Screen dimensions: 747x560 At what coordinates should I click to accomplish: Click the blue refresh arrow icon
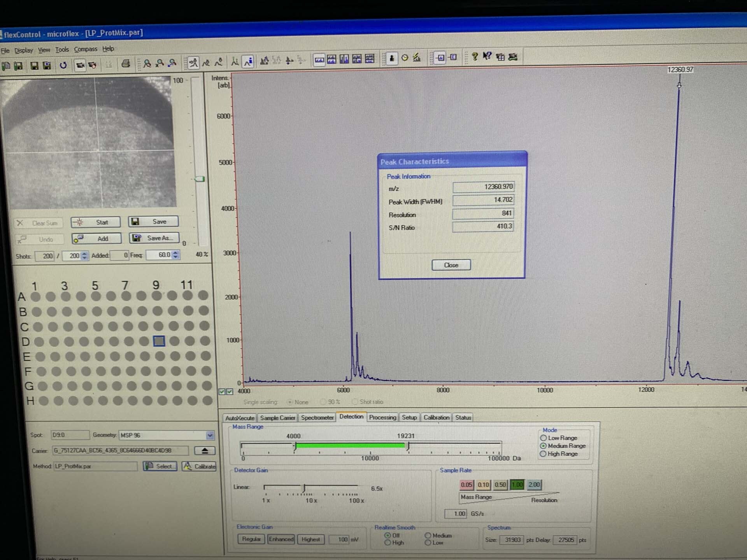63,65
